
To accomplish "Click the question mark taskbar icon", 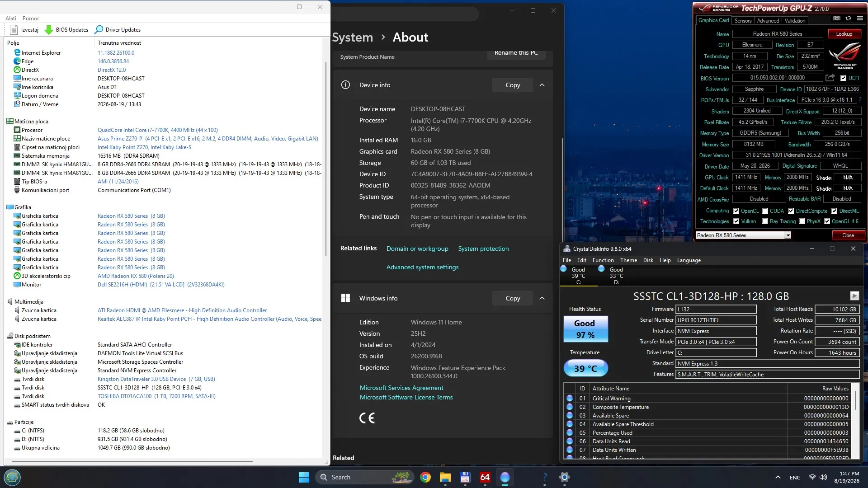I will pos(545,477).
